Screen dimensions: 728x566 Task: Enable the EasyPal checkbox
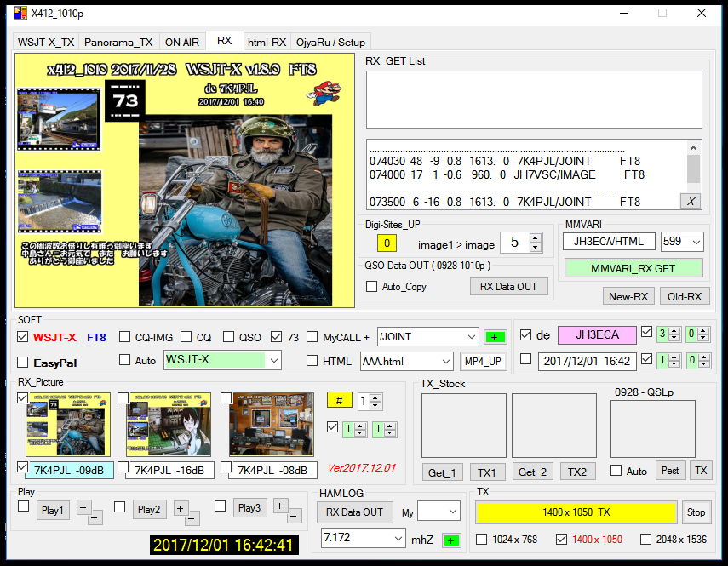point(21,361)
